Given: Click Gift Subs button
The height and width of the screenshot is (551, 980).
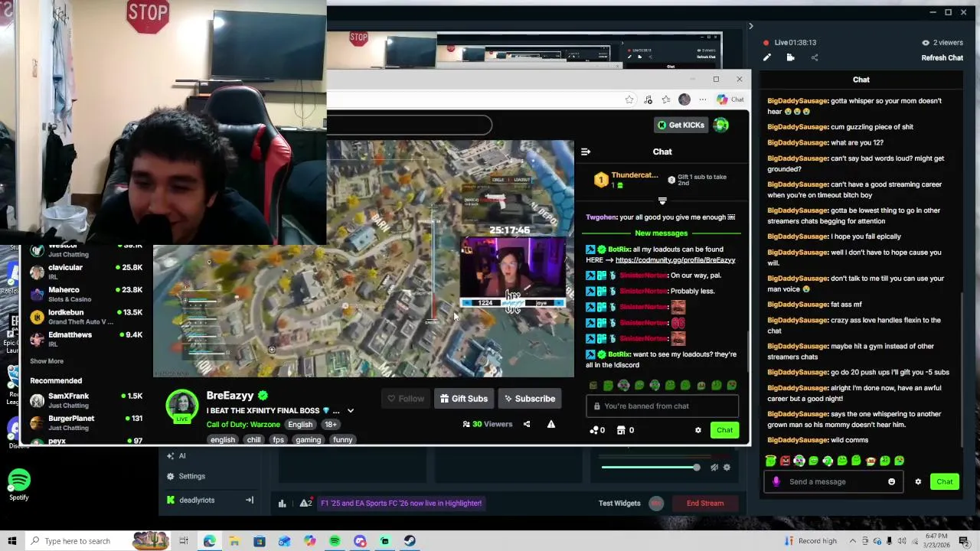Looking at the screenshot, I should (463, 399).
